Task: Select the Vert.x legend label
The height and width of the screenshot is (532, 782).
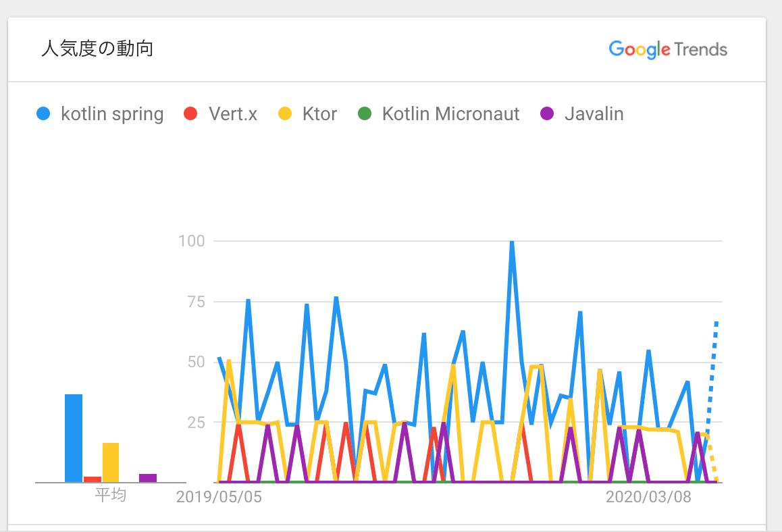Action: [233, 114]
